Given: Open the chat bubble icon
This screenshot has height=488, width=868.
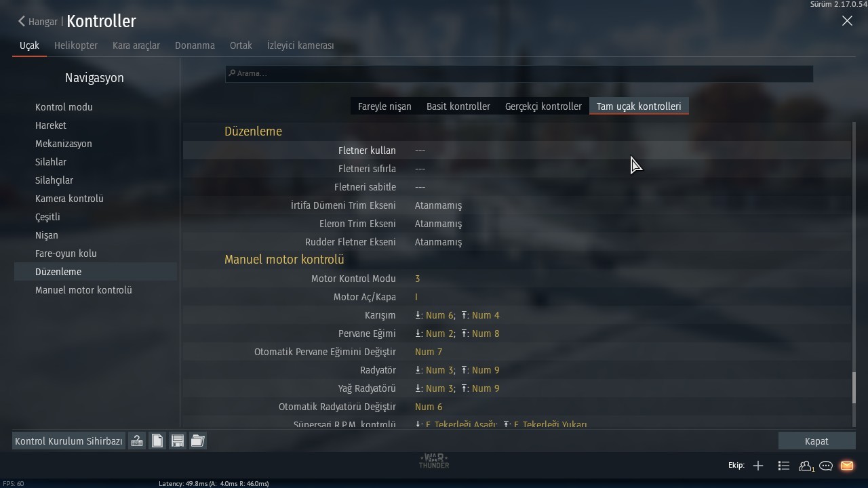Looking at the screenshot, I should pyautogui.click(x=826, y=466).
